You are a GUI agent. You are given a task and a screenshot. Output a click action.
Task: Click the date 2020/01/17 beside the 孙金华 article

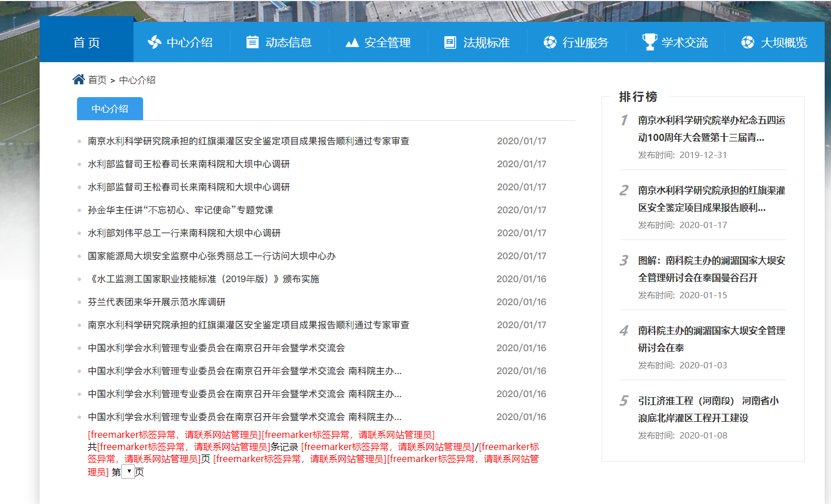tap(522, 210)
